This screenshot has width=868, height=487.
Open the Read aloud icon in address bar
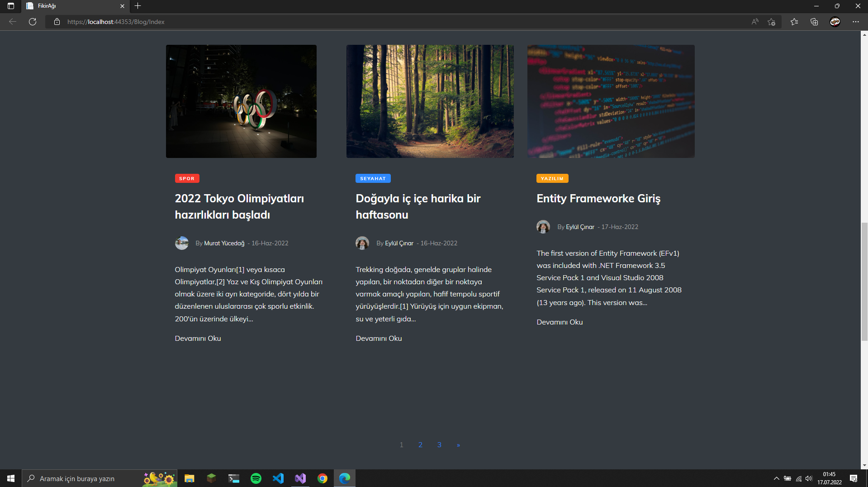coord(755,22)
